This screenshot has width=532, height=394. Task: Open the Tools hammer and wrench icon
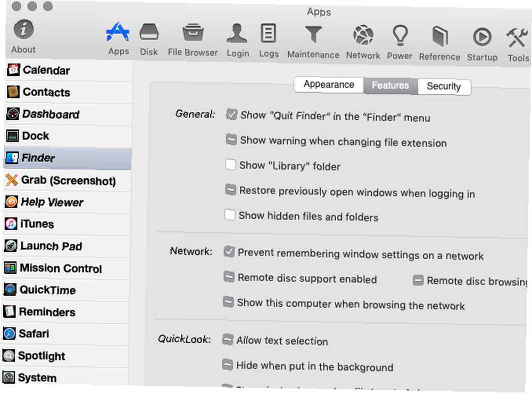pyautogui.click(x=517, y=38)
